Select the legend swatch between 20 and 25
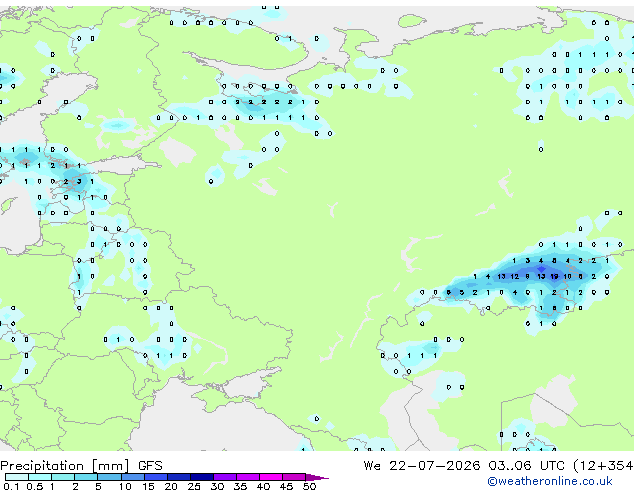Image resolution: width=634 pixels, height=490 pixels. pyautogui.click(x=178, y=477)
